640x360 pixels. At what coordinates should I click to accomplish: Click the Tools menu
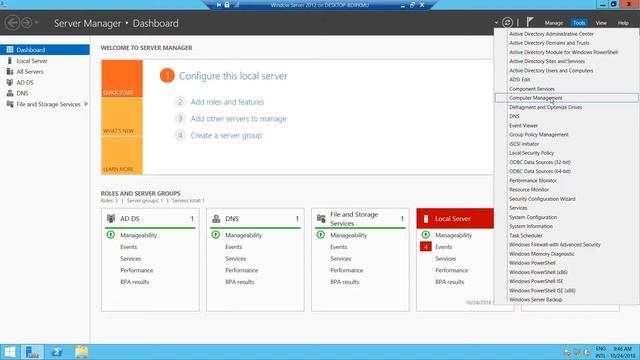pos(579,23)
